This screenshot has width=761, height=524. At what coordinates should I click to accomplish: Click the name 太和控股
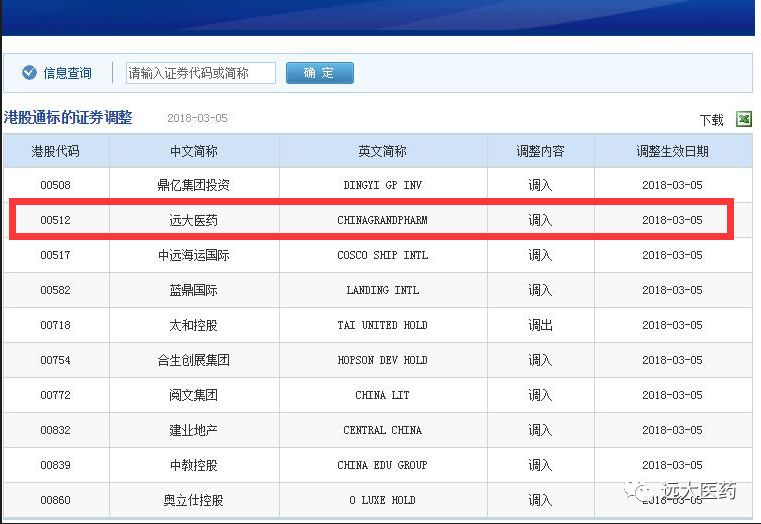coord(194,325)
